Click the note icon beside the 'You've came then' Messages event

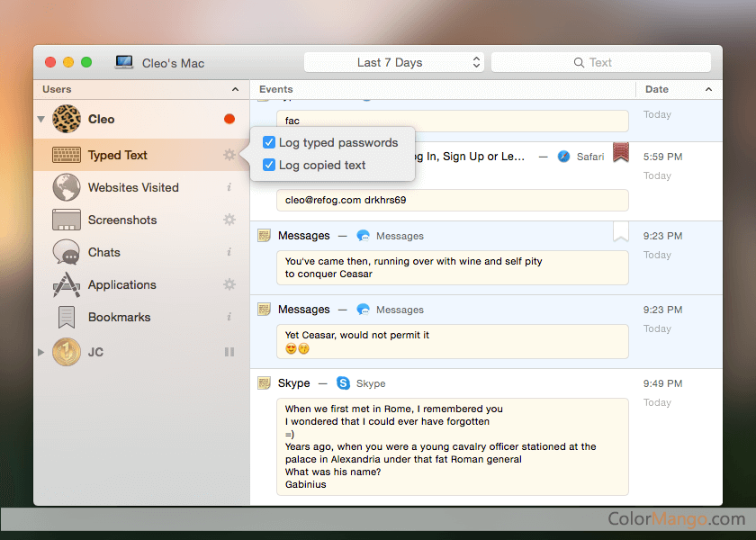[264, 236]
